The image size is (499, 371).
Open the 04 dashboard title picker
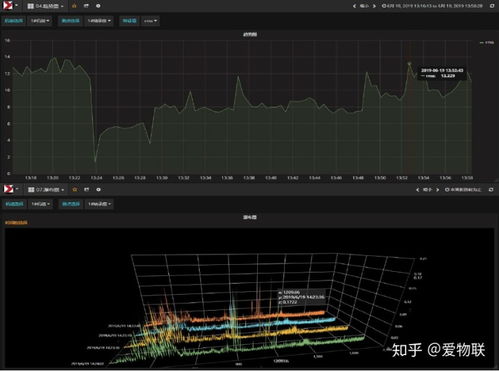pyautogui.click(x=45, y=6)
